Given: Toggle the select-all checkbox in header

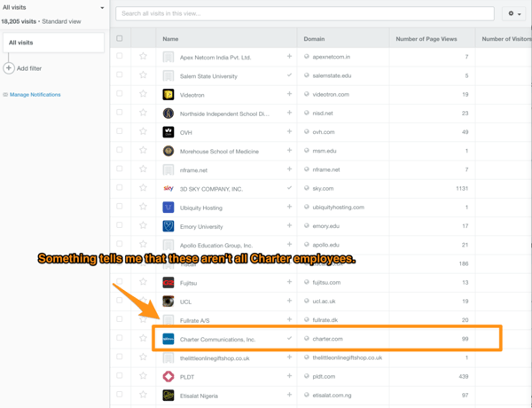Looking at the screenshot, I should 120,38.
